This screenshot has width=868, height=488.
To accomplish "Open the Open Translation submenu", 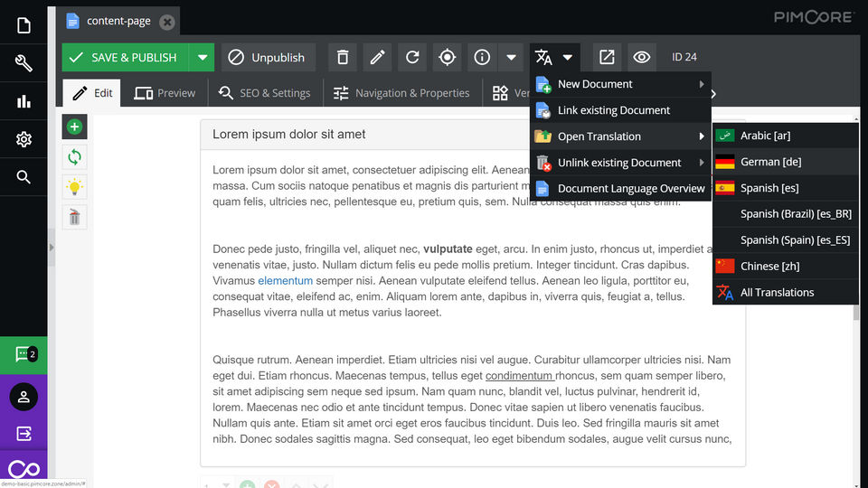I will [620, 136].
